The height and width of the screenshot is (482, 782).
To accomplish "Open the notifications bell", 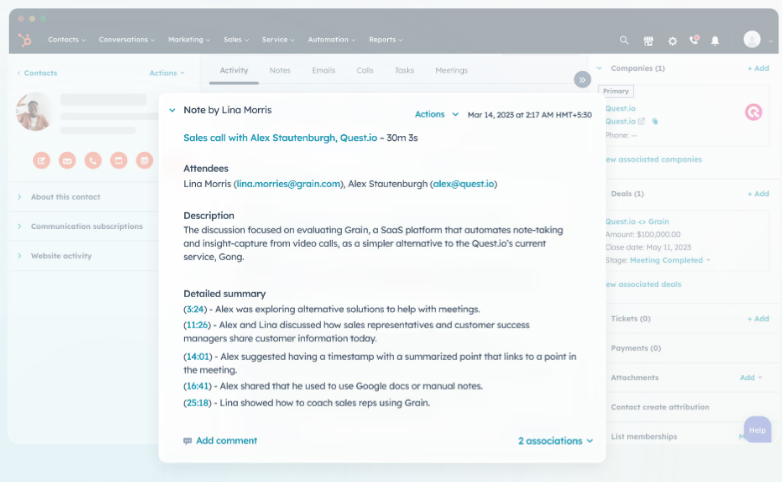I will pyautogui.click(x=715, y=41).
